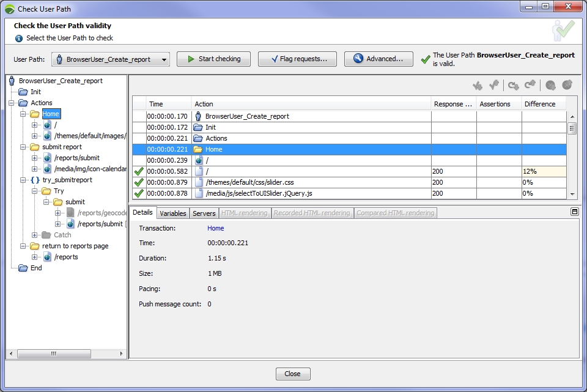The height and width of the screenshot is (392, 587).
Task: Jump to next passed check via down-check arrow icon
Action: [x=478, y=85]
